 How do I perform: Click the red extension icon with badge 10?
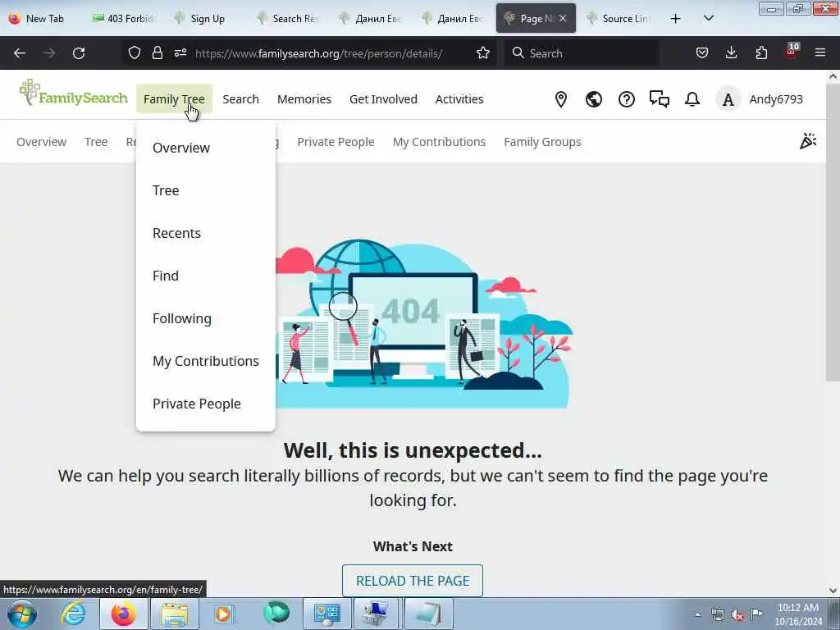click(x=792, y=52)
